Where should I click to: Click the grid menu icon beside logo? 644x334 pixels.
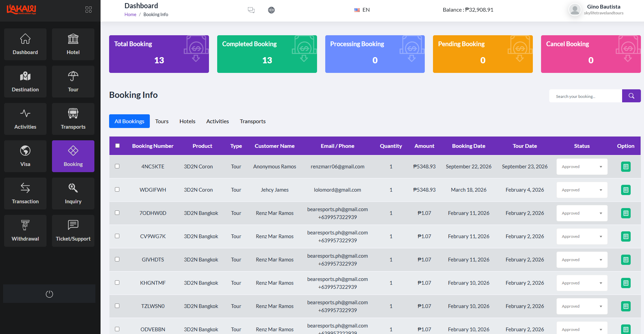(89, 10)
